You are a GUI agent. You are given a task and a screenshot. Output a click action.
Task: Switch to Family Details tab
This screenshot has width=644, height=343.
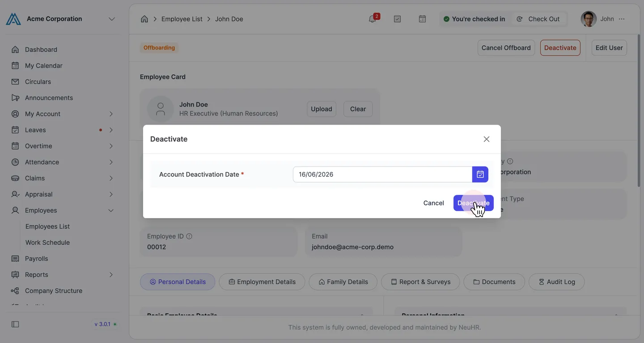[343, 282]
